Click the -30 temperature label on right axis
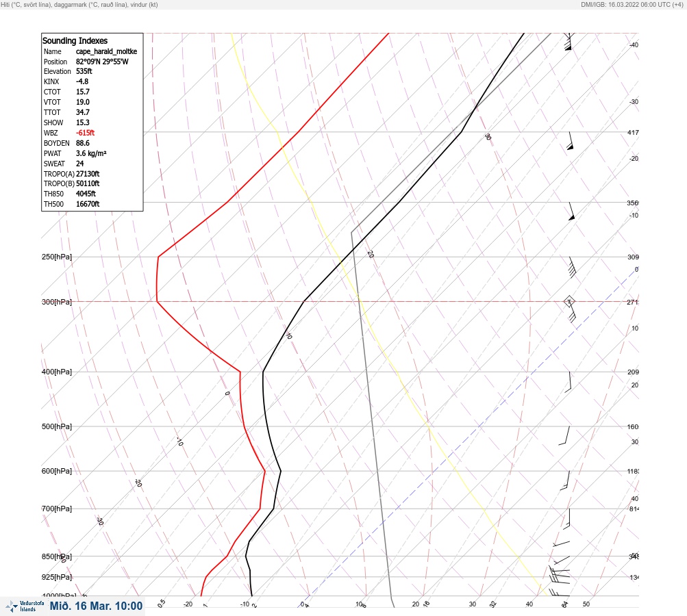This screenshot has height=616, width=687. (634, 101)
